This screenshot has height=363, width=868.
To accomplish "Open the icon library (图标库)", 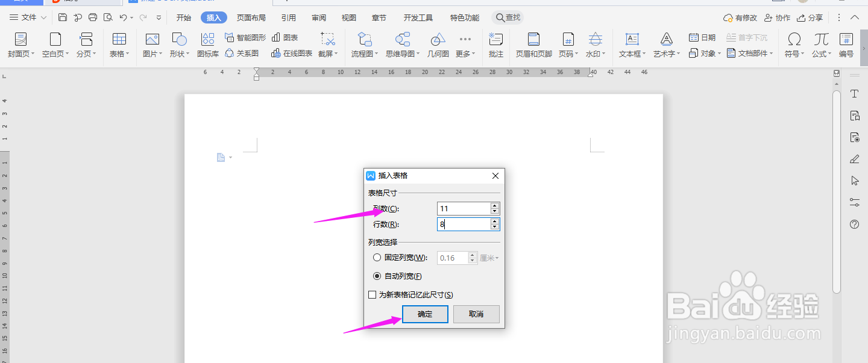I will coord(208,45).
